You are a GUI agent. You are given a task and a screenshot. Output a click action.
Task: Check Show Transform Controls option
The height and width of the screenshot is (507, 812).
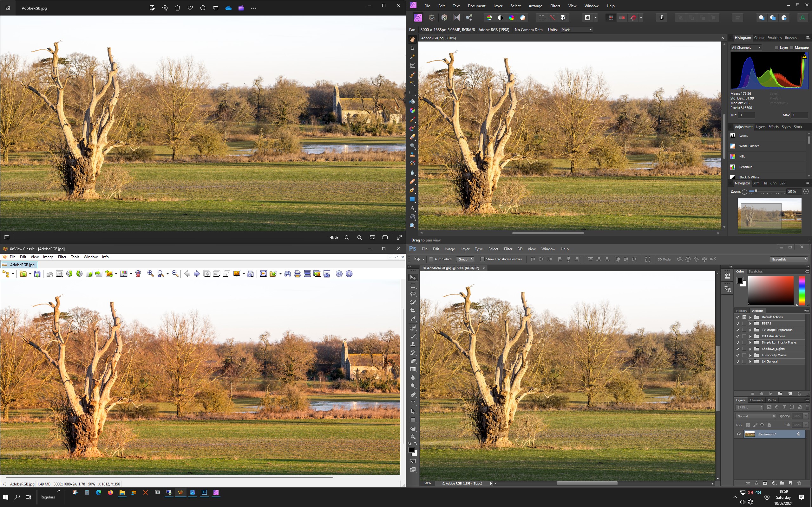[x=482, y=259]
